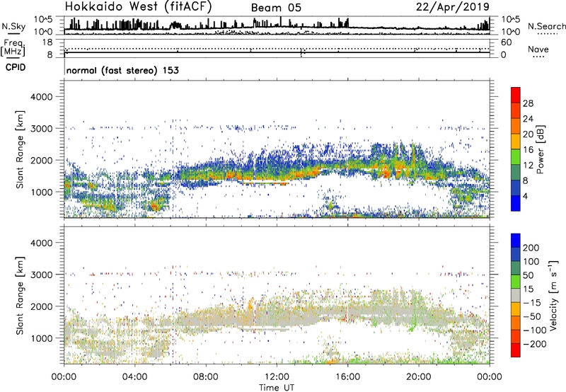Click the 'N.Sky' legend label
566x392 pixels.
13,27
